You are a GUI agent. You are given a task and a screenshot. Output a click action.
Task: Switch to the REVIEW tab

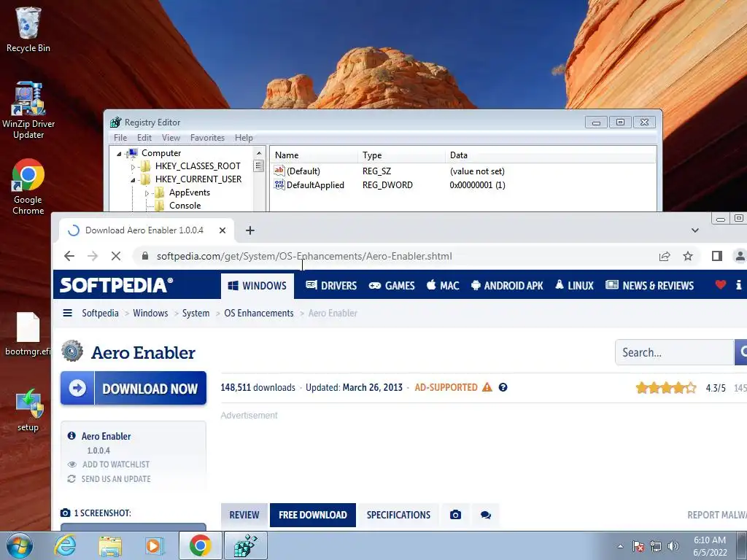tap(244, 515)
